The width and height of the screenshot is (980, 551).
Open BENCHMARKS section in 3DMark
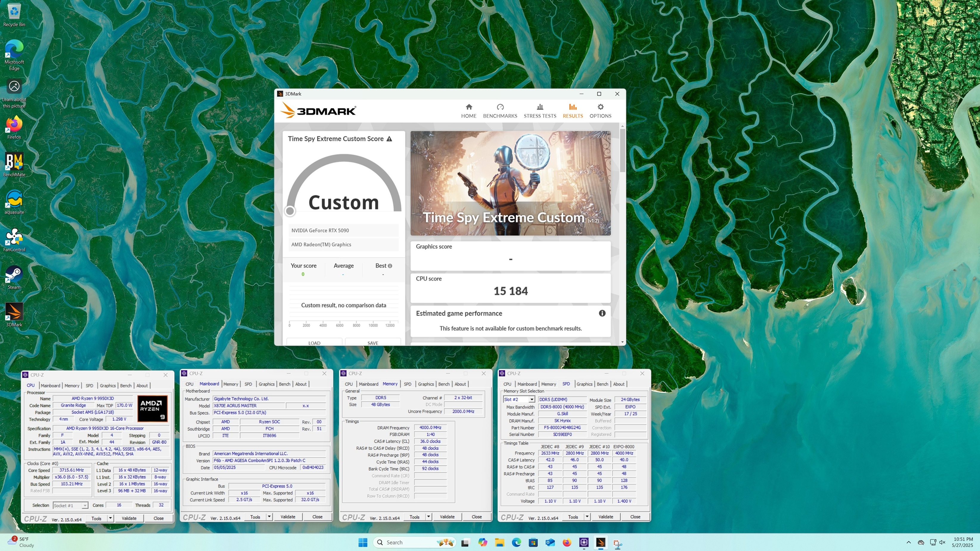tap(500, 111)
